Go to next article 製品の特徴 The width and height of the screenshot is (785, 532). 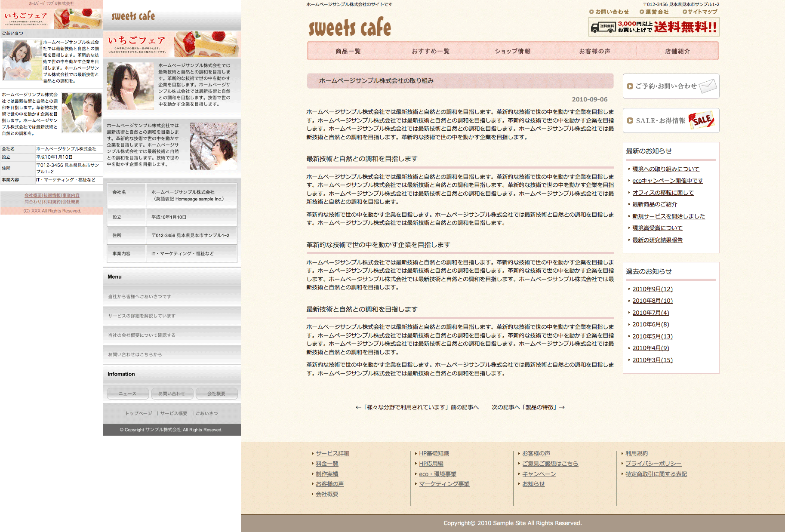click(540, 407)
